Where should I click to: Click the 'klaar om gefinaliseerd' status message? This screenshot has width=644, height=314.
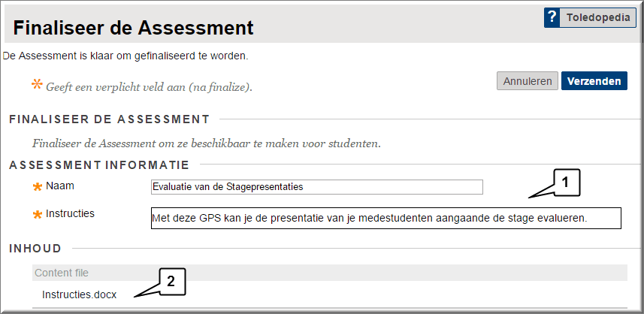pos(125,56)
